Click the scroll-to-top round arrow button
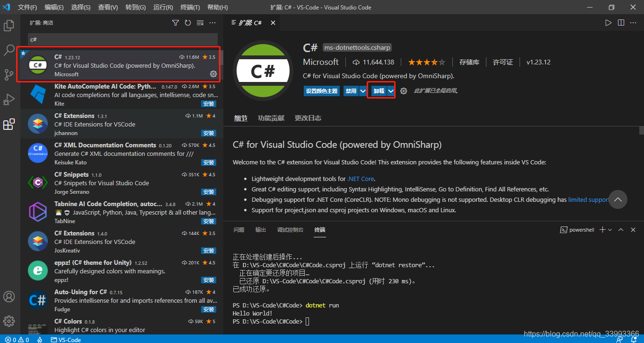644x343 pixels. pos(618,199)
